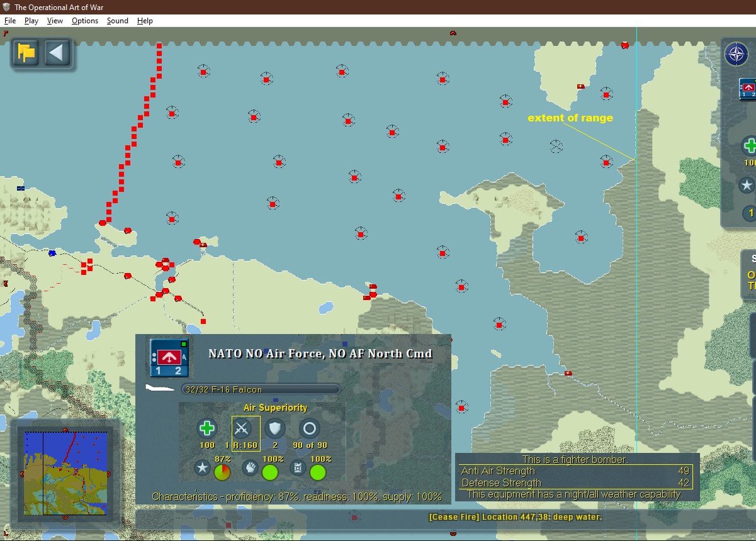This screenshot has height=541, width=756.
Task: Click the F-16 aircraft silhouette icon
Action: click(160, 389)
